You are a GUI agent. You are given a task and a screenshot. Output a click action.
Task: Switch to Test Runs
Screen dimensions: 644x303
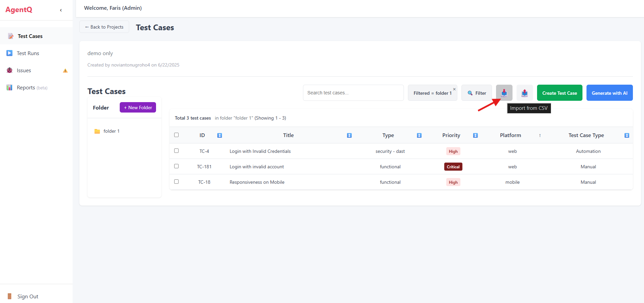[x=28, y=53]
